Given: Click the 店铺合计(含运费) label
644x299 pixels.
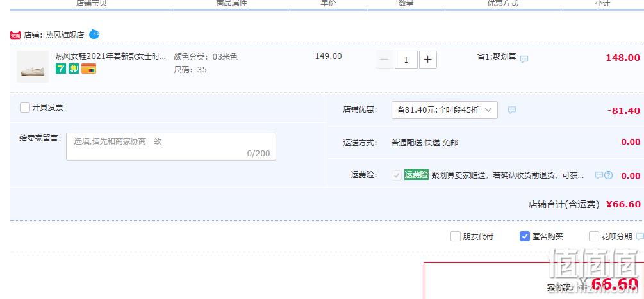Looking at the screenshot, I should (564, 204).
